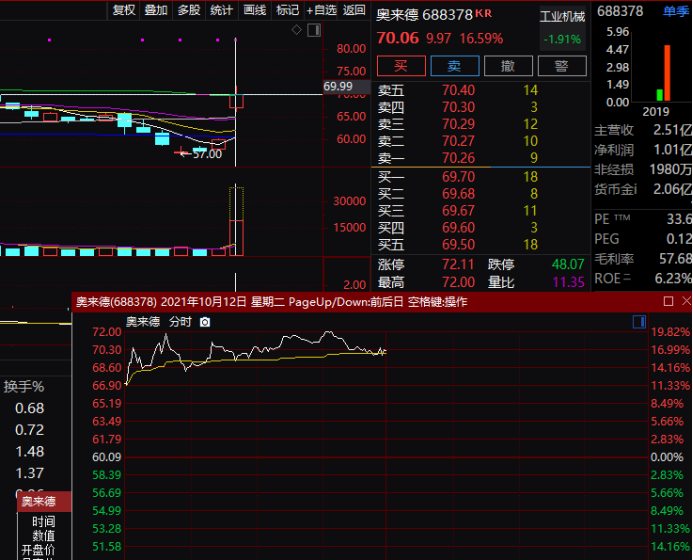Maximize the 奥来德 intraday popup window
Screen dimensions: 693x560
pyautogui.click(x=668, y=301)
